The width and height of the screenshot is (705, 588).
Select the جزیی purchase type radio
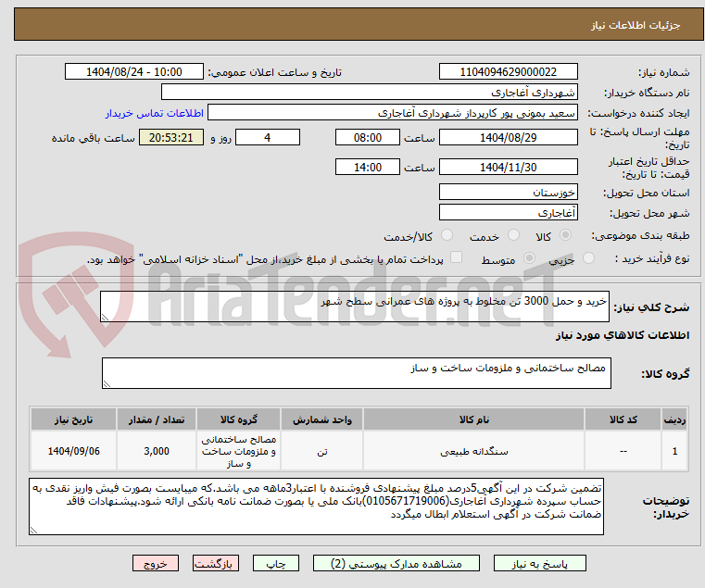[588, 258]
